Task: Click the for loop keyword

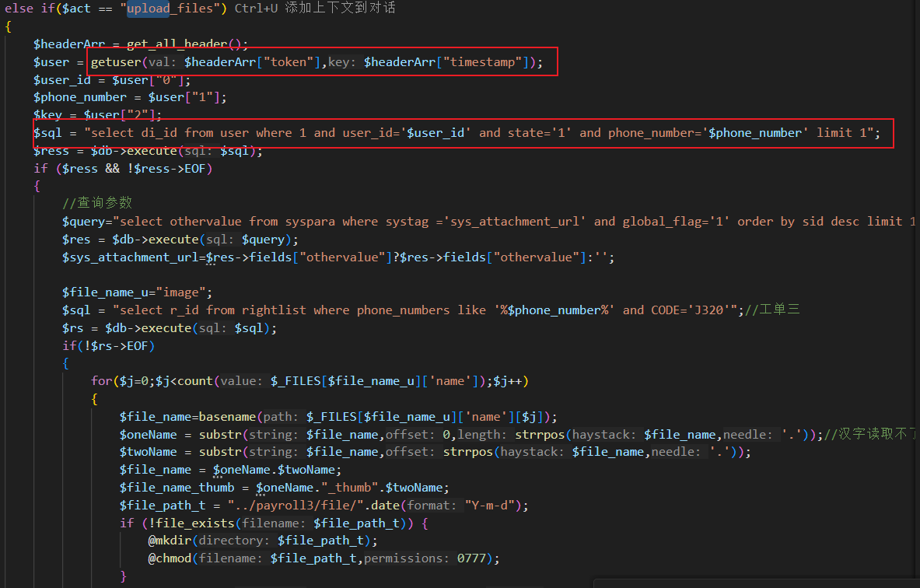Action: [x=101, y=381]
